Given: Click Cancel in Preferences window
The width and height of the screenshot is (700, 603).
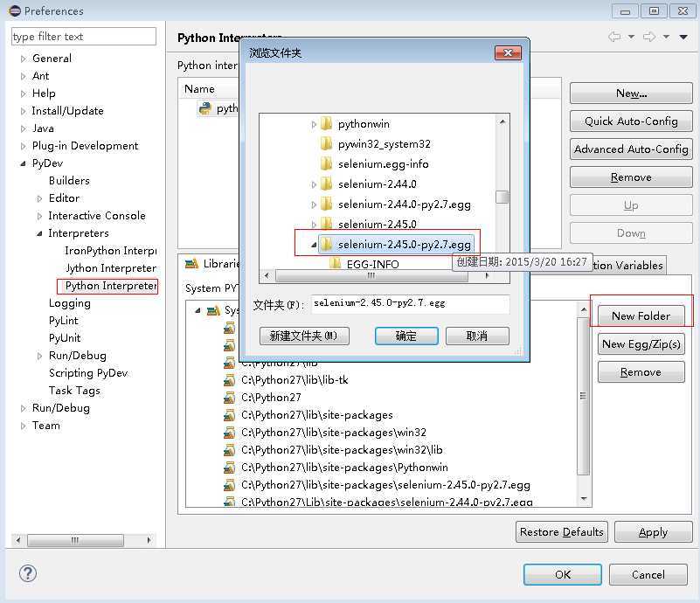Looking at the screenshot, I should tap(648, 574).
